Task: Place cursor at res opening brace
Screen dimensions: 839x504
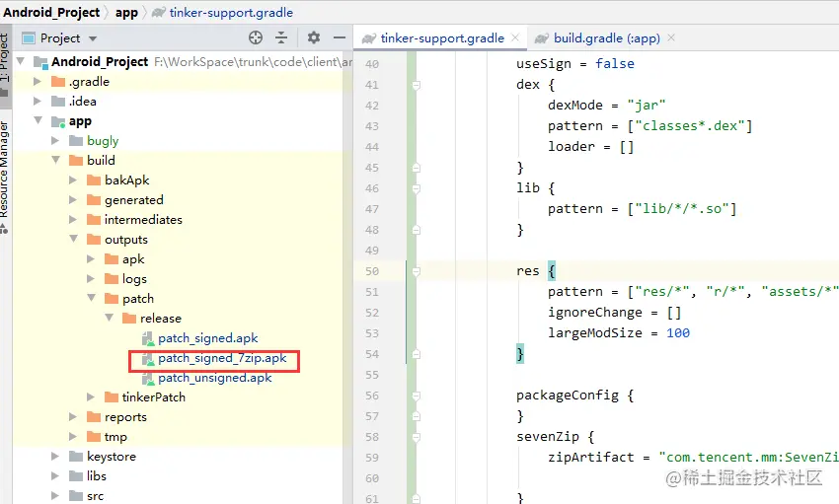Action: click(x=552, y=271)
